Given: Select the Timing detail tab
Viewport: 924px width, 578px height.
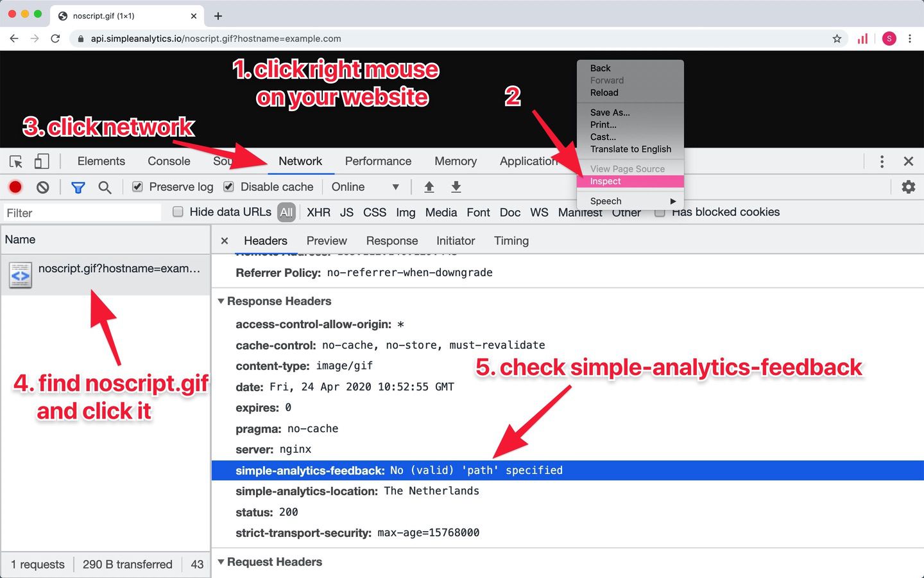Looking at the screenshot, I should [511, 241].
